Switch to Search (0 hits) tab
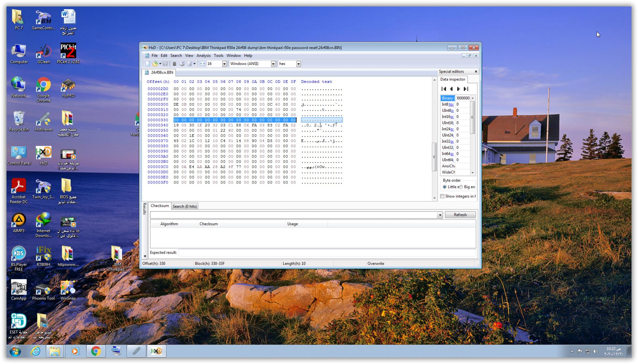Screen dimensions: 638x364 [x=185, y=206]
